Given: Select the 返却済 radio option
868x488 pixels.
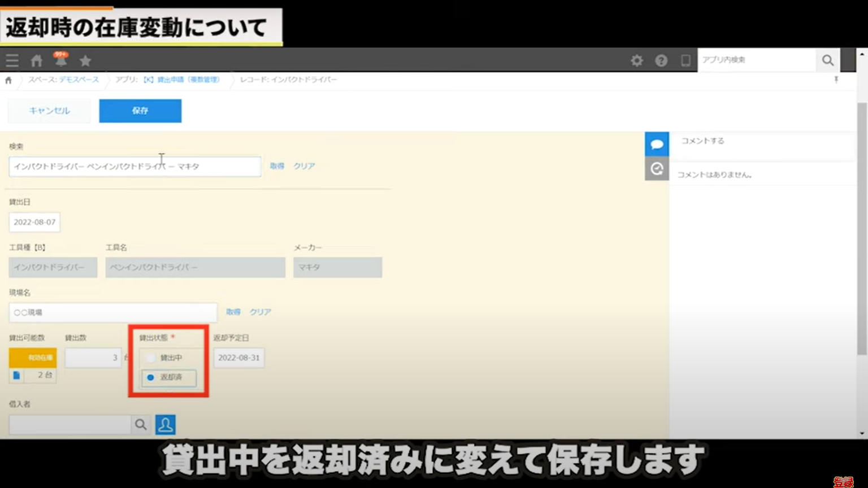Looking at the screenshot, I should click(151, 377).
